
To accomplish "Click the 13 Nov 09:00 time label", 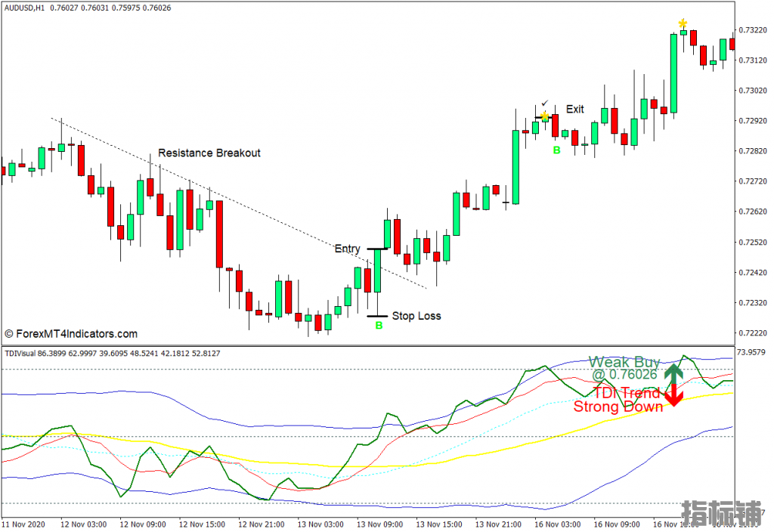I will pos(379,524).
